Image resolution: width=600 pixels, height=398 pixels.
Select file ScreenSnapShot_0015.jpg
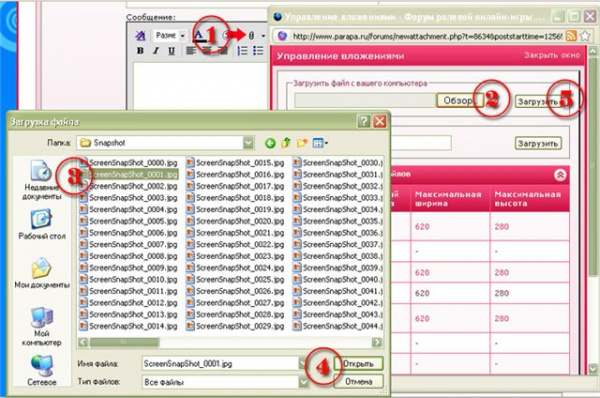pyautogui.click(x=236, y=163)
